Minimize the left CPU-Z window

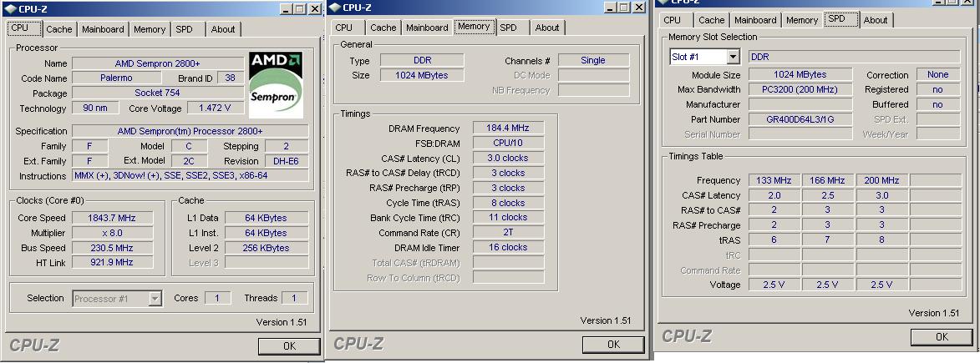[x=286, y=9]
